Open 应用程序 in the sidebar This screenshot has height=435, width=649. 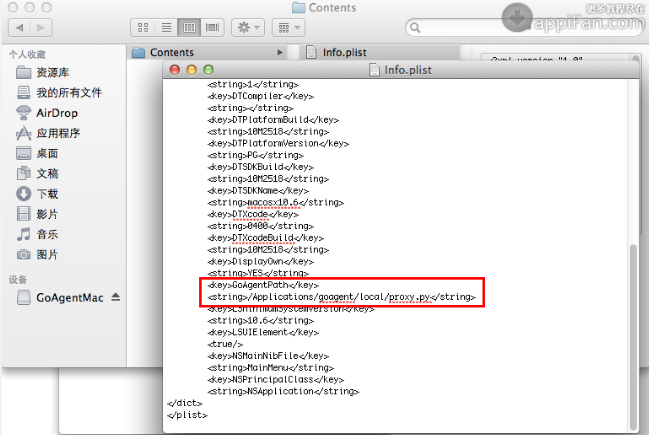(48, 133)
